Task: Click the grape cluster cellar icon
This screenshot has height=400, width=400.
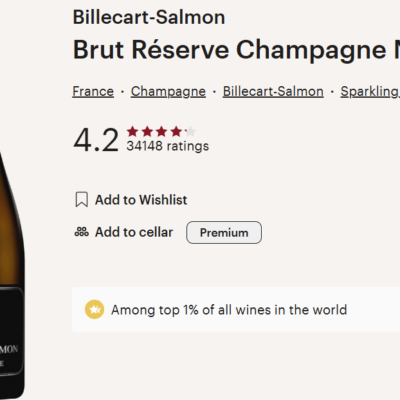Action: click(82, 232)
